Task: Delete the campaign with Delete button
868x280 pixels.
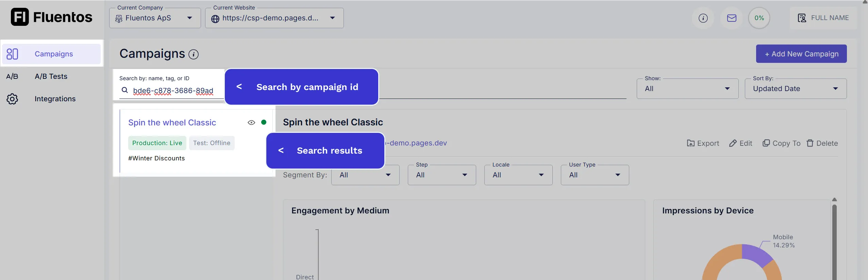Action: tap(822, 143)
